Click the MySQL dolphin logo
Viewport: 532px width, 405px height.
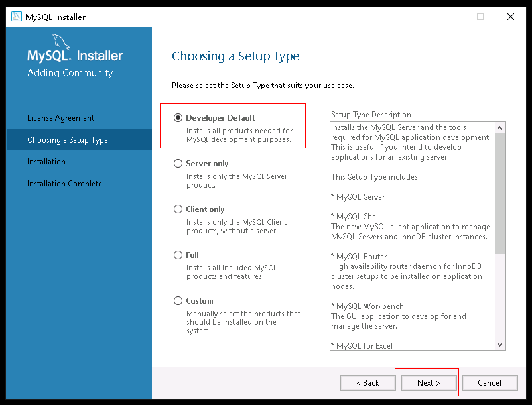pyautogui.click(x=61, y=42)
